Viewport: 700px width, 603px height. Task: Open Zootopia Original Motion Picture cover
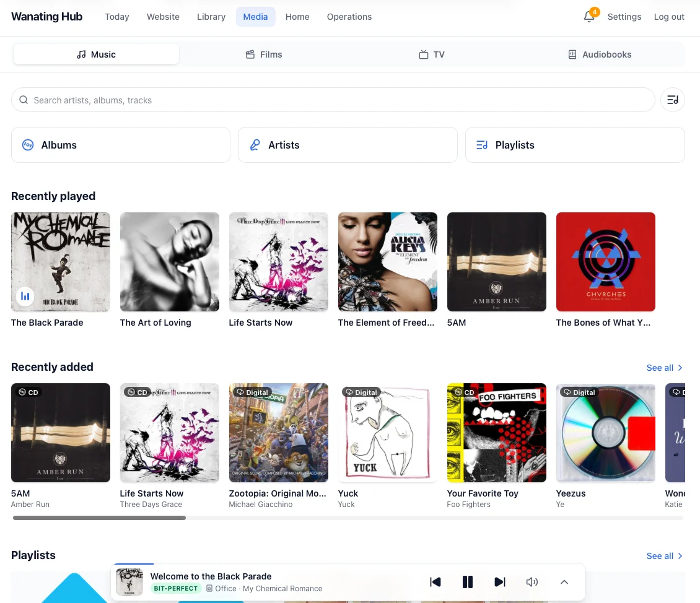[279, 433]
